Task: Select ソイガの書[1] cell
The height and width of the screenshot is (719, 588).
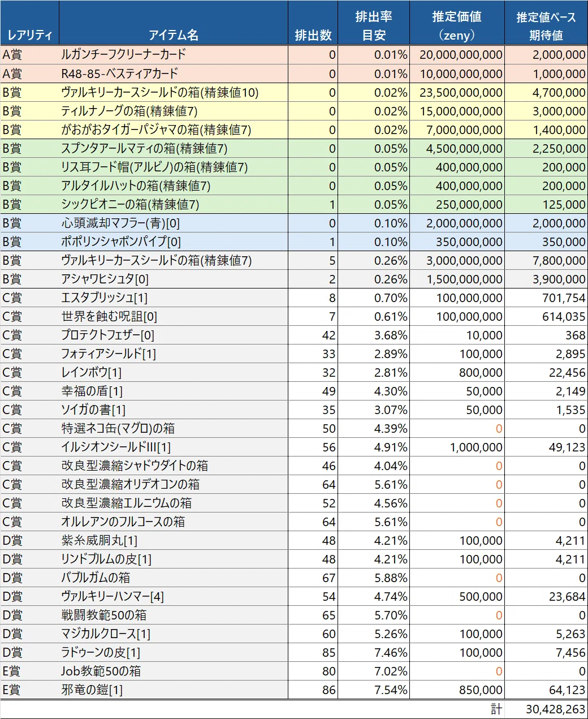Action: (174, 410)
